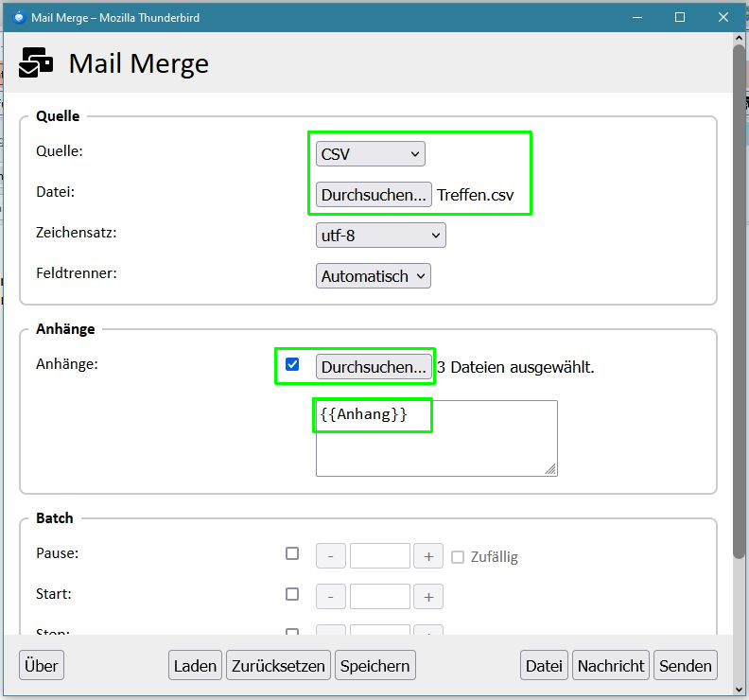
Task: Expand the Zeichensatz utf-8 dropdown
Action: coord(380,235)
